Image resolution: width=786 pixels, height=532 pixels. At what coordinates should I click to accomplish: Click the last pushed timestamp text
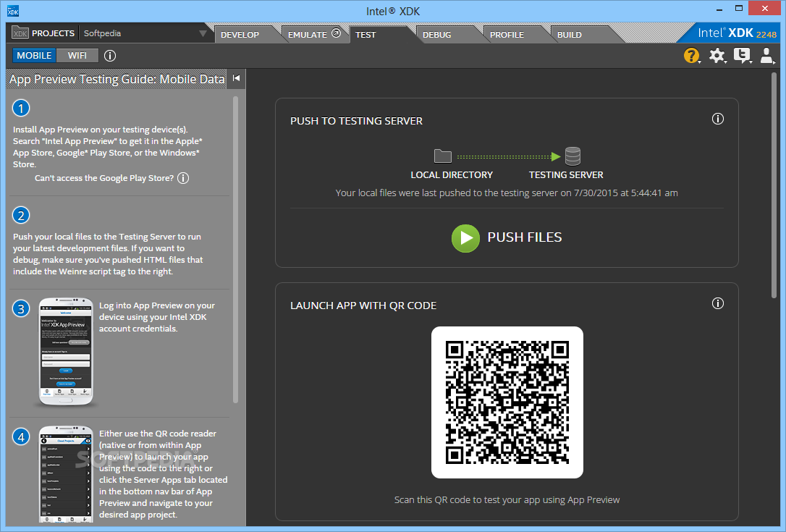(507, 193)
